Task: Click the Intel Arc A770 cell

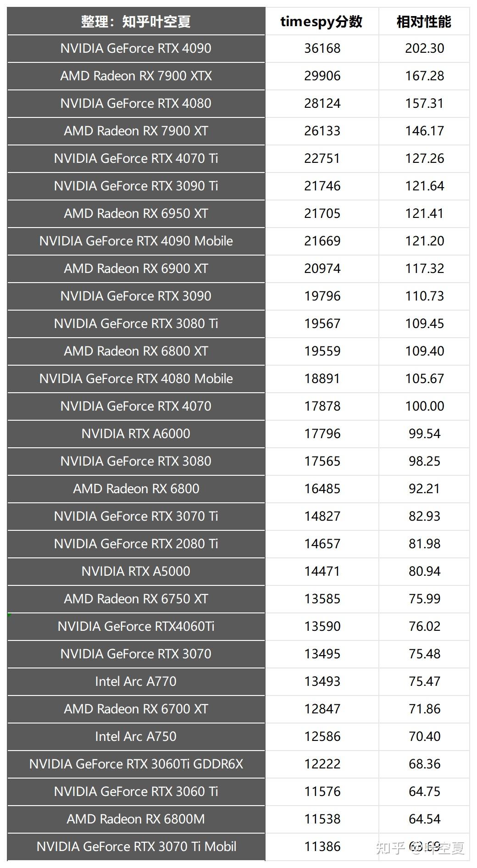Action: [136, 681]
